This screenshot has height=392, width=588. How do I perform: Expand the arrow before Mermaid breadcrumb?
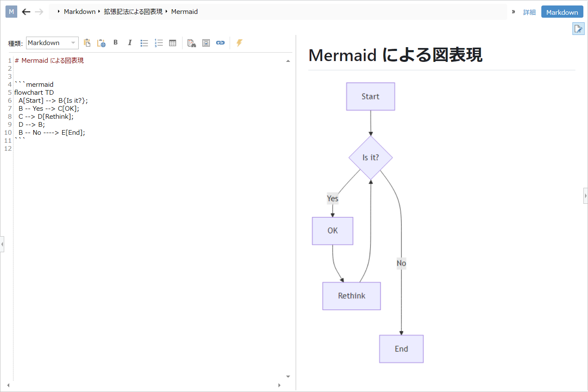tap(167, 11)
